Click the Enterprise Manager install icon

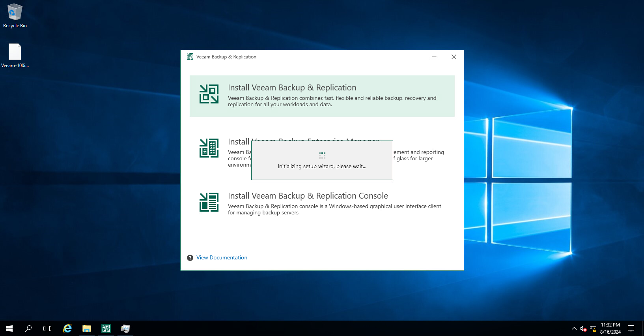209,148
